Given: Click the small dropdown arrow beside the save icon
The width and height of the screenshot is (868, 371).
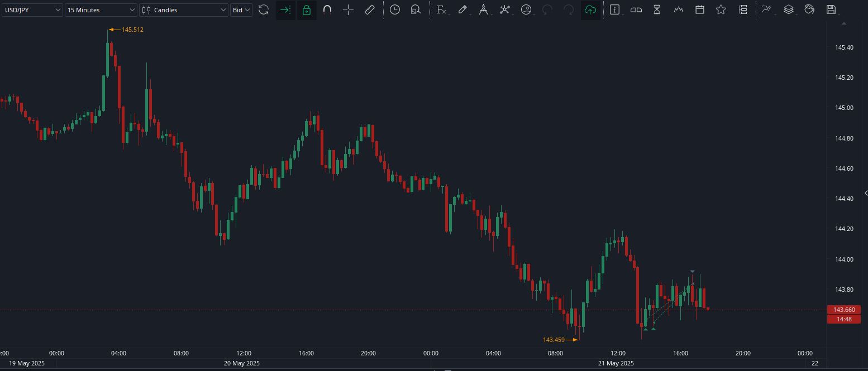Looking at the screenshot, I should pos(838,15).
